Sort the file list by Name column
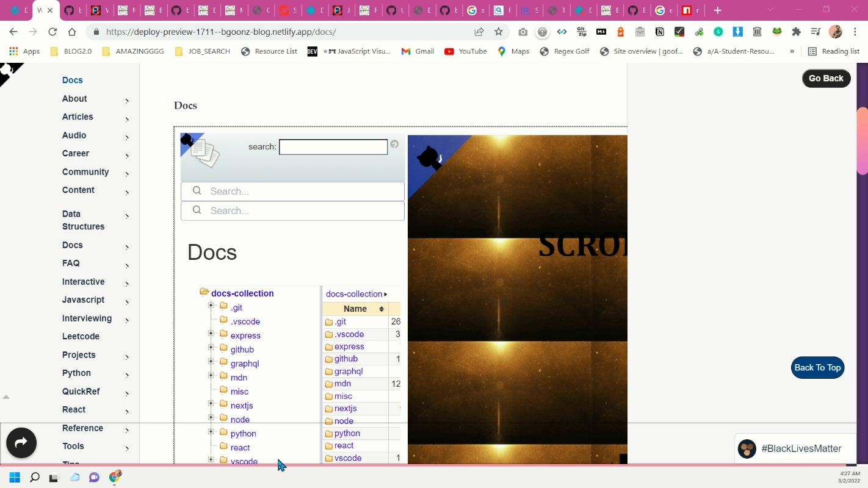 pos(355,309)
